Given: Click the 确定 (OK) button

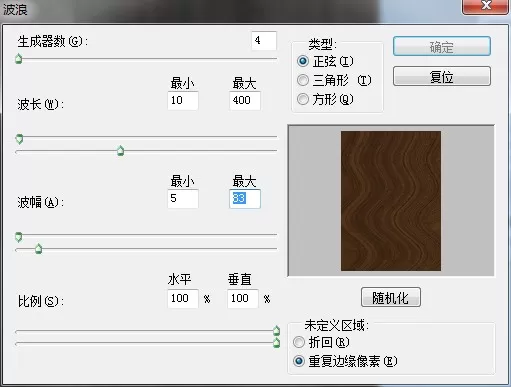Looking at the screenshot, I should pyautogui.click(x=442, y=46).
